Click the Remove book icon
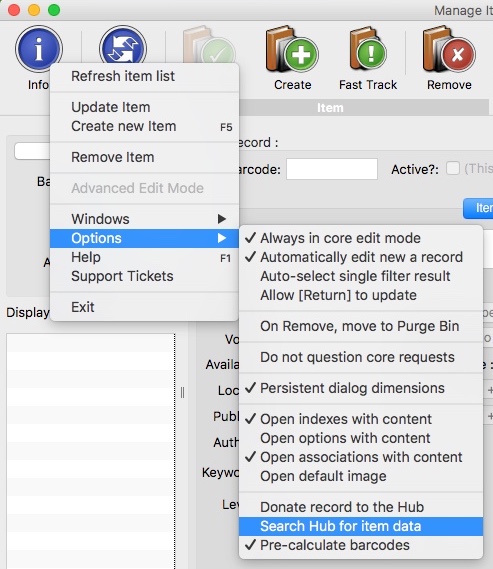Viewport: 493px width, 569px height. [x=449, y=49]
